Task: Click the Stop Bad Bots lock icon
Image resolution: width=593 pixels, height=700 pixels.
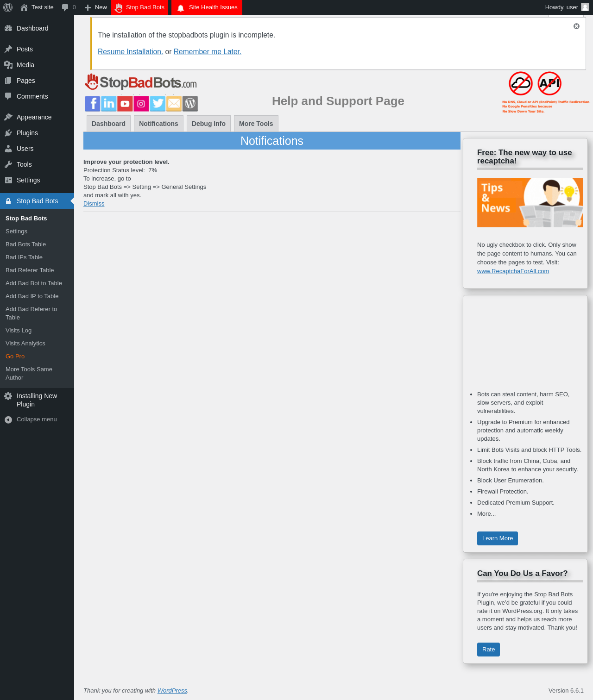Action: [8, 201]
